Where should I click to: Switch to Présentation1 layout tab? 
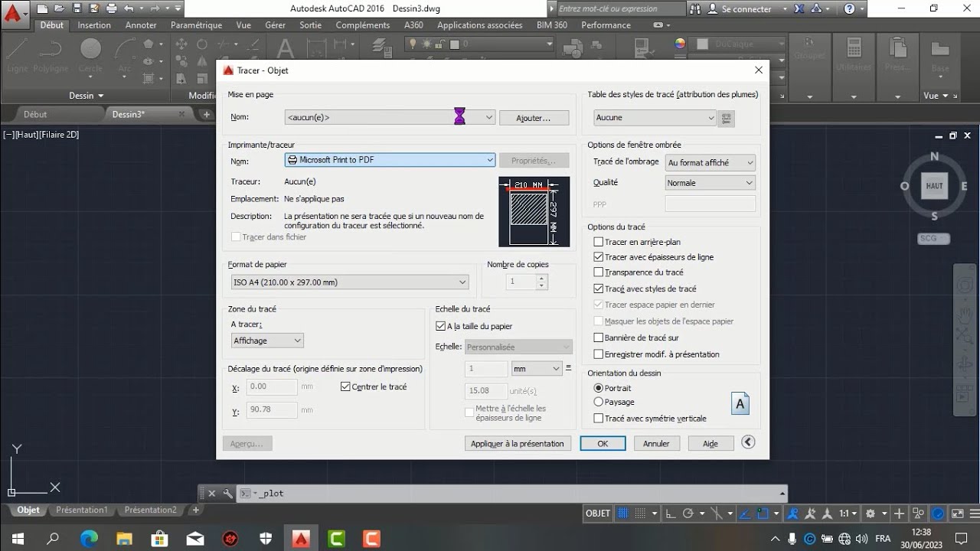[82, 510]
